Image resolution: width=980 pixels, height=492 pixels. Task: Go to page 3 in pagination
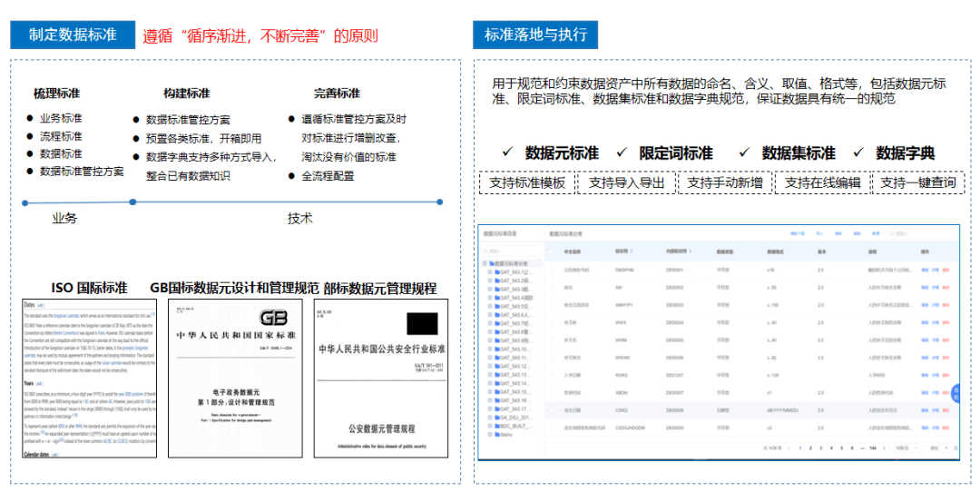(819, 448)
